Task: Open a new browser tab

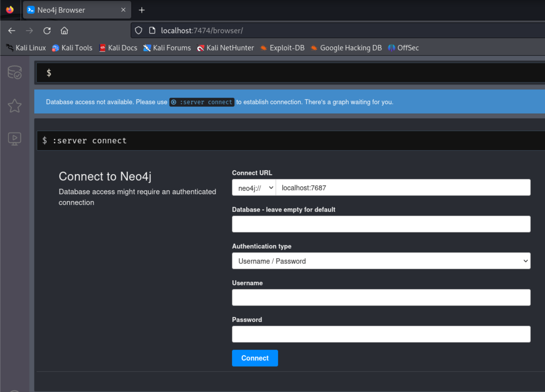Action: [142, 10]
